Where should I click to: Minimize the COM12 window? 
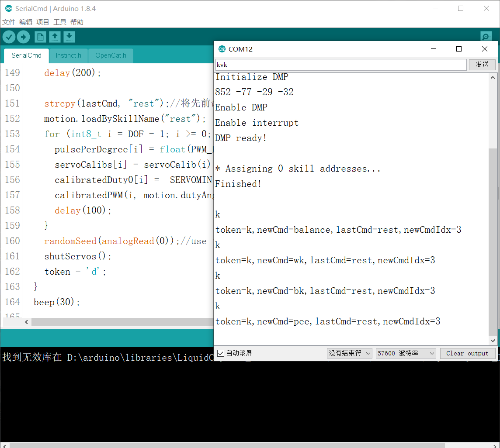434,49
